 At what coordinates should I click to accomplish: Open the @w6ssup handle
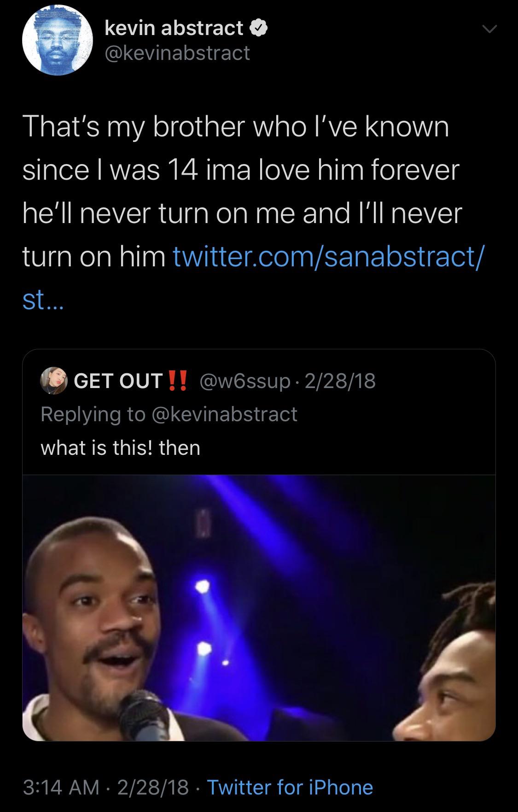[x=244, y=381]
